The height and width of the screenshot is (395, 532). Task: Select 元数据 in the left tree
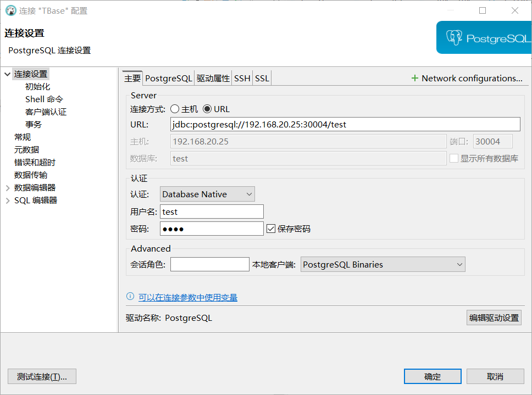tap(26, 149)
